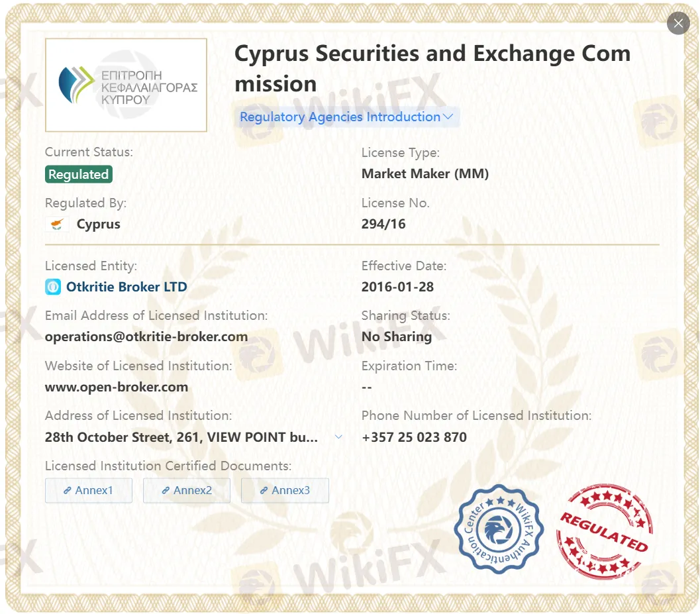Expand Regulatory Agencies Introduction dropdown

point(346,117)
